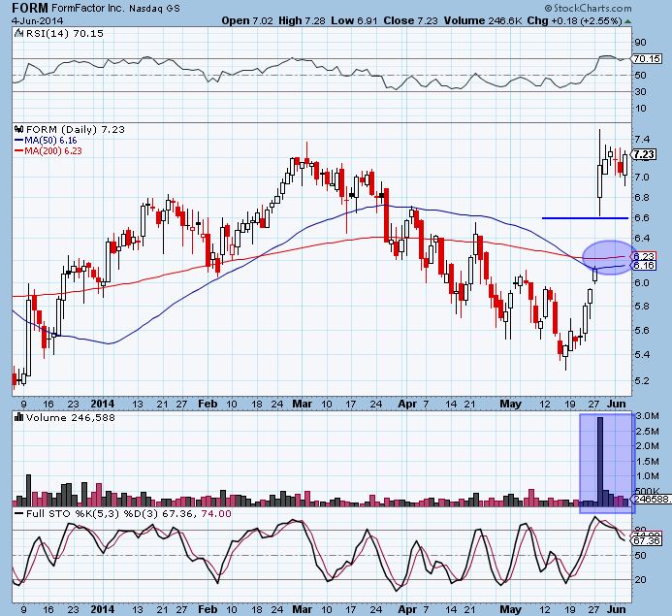Click the 30 level on RSI axis
The image size is (672, 616).
pyautogui.click(x=640, y=91)
